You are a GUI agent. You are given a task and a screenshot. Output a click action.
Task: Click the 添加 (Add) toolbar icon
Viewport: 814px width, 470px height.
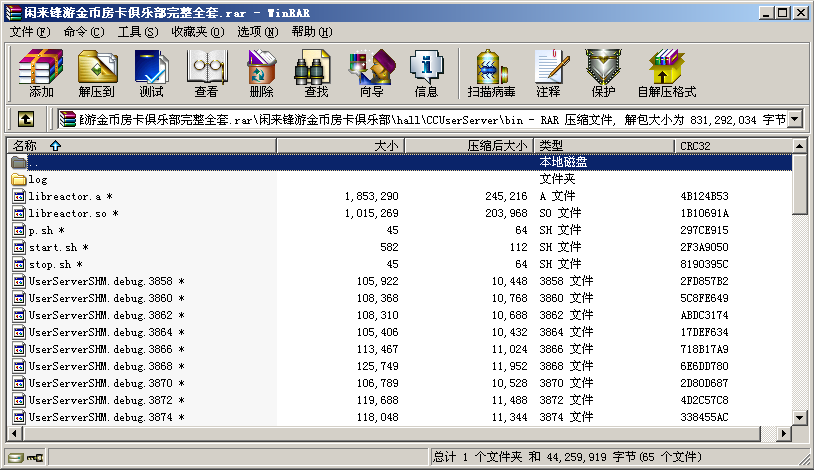pos(41,74)
